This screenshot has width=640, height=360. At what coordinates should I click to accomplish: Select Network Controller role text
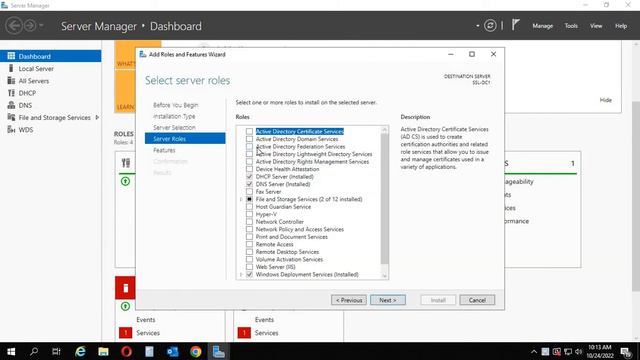[280, 222]
